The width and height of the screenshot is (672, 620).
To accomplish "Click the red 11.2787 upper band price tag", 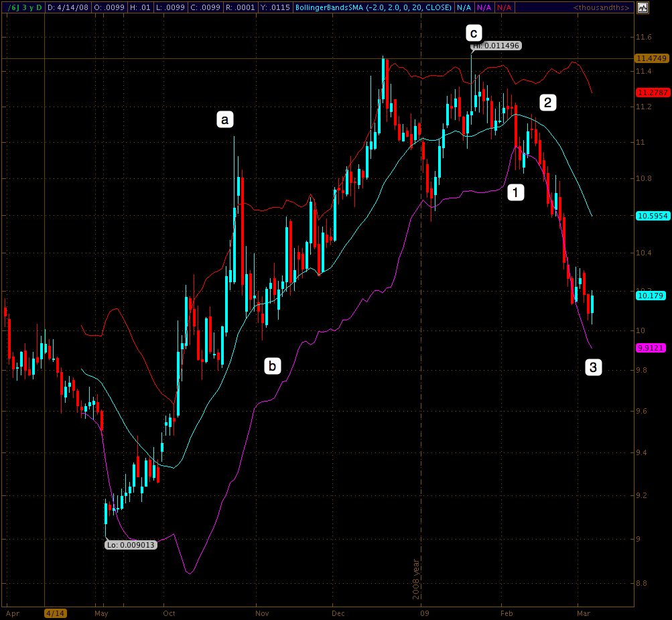I will (x=653, y=92).
